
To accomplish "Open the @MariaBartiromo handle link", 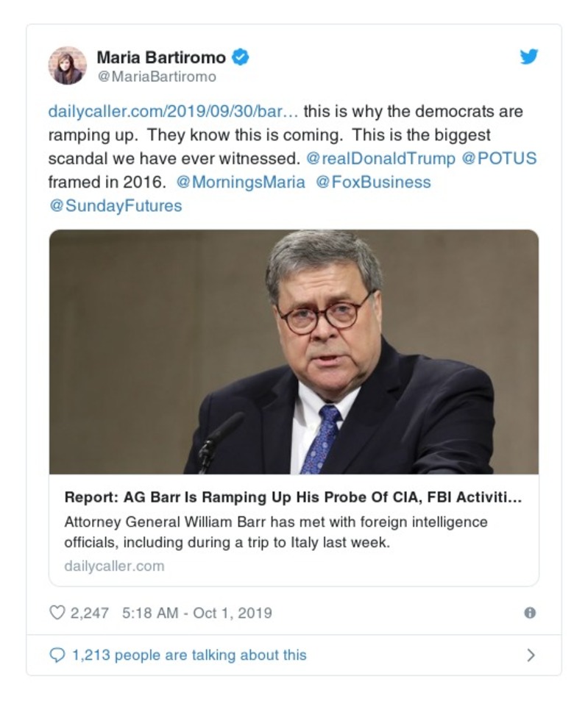I will click(x=156, y=77).
